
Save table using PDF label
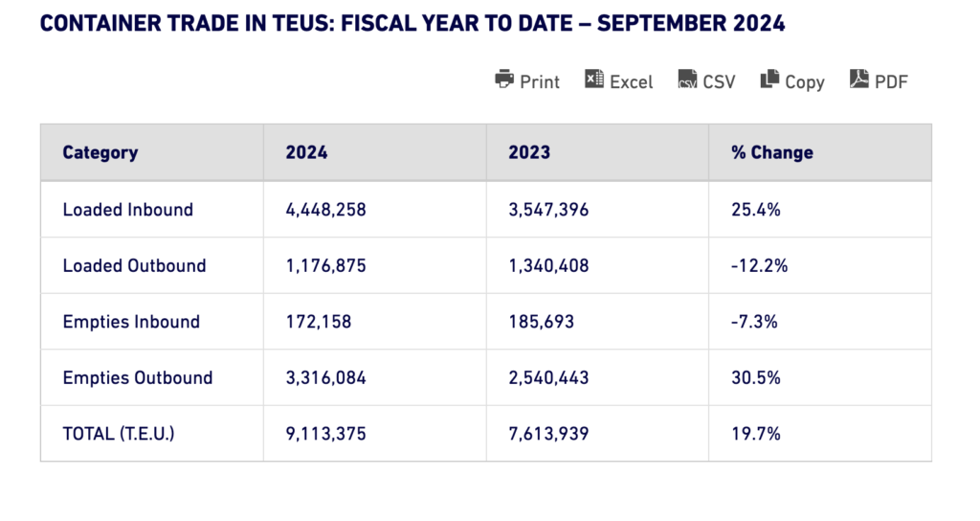891,82
